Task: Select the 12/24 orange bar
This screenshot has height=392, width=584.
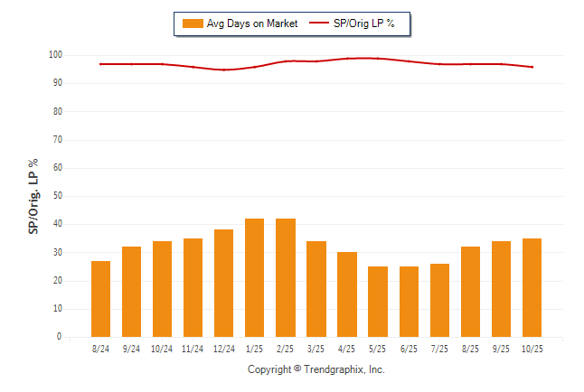Action: pyautogui.click(x=223, y=283)
